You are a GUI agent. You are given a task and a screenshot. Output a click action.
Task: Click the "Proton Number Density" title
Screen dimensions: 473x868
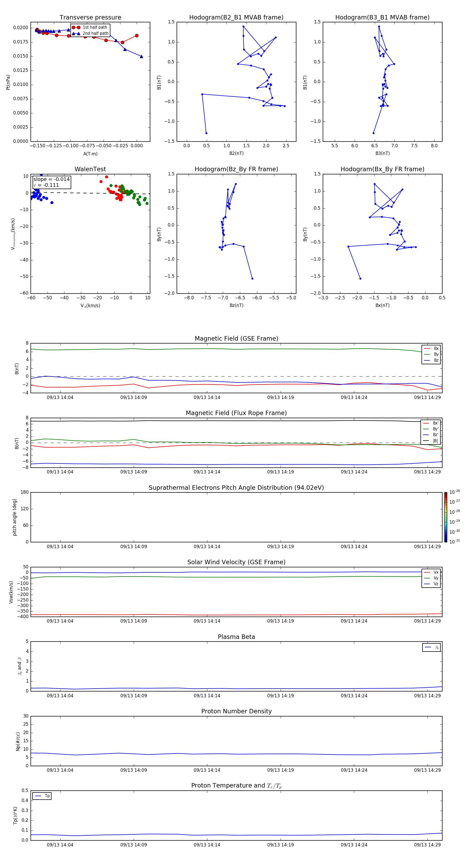(236, 711)
